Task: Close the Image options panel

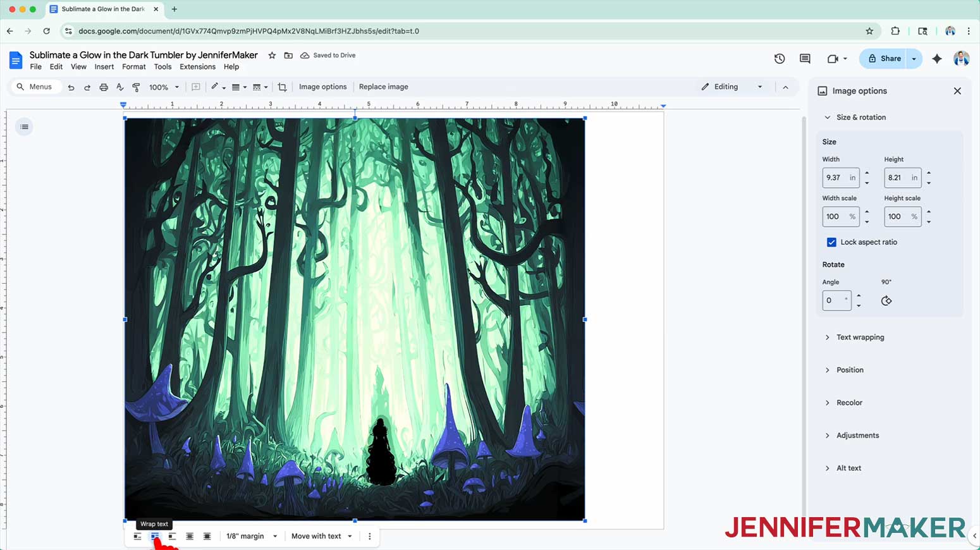Action: (957, 91)
